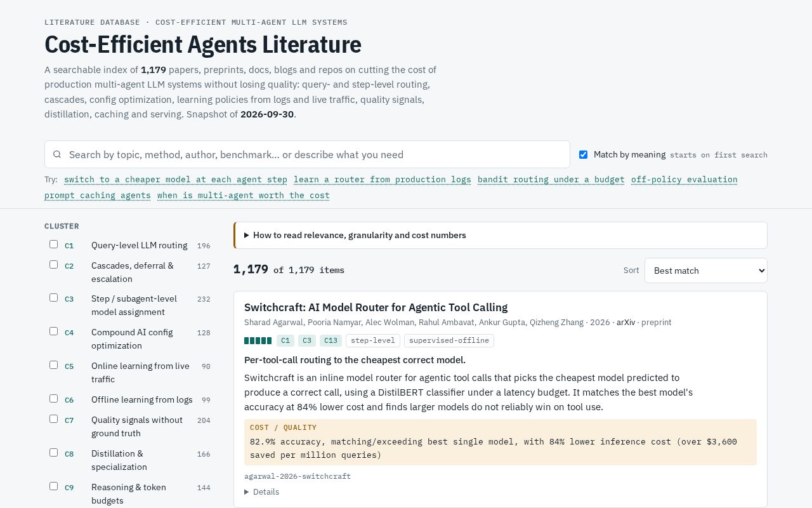Check the C6 Offline learning from logs filter
812x508 pixels.
(53, 399)
